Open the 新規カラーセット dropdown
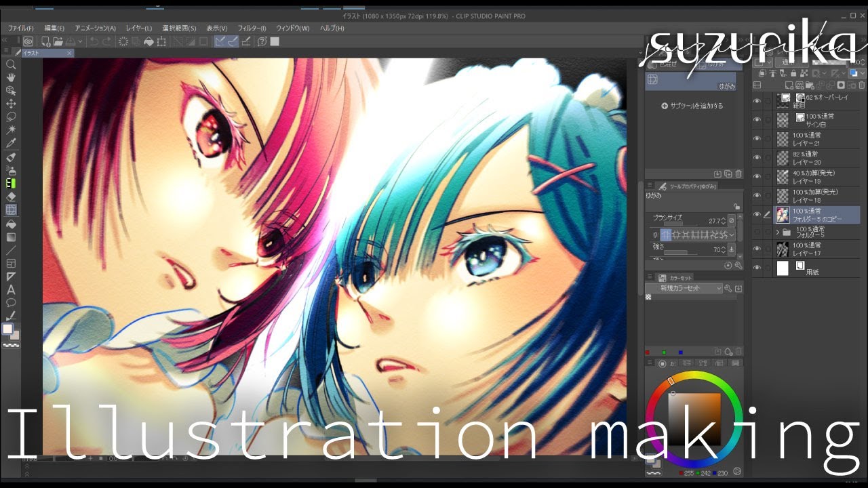 point(684,288)
